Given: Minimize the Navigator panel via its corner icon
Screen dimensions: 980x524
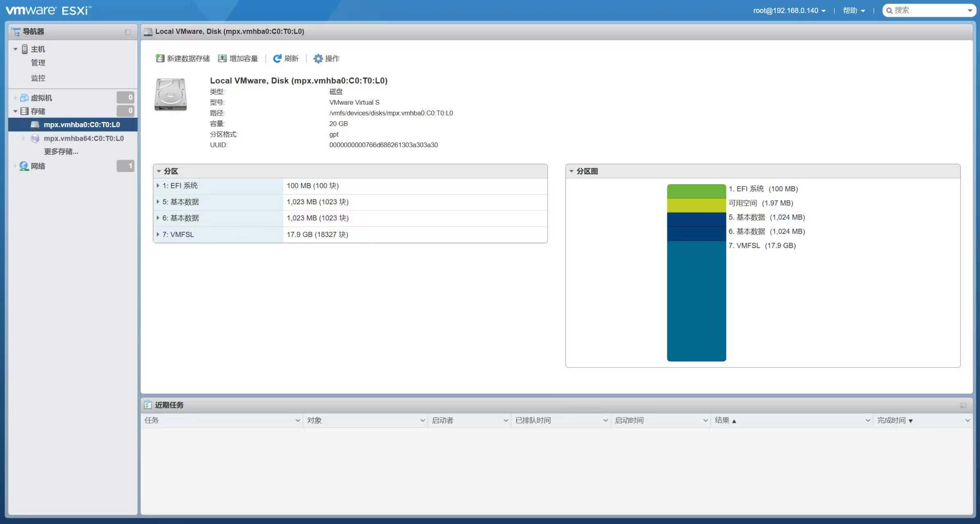Looking at the screenshot, I should tap(128, 32).
